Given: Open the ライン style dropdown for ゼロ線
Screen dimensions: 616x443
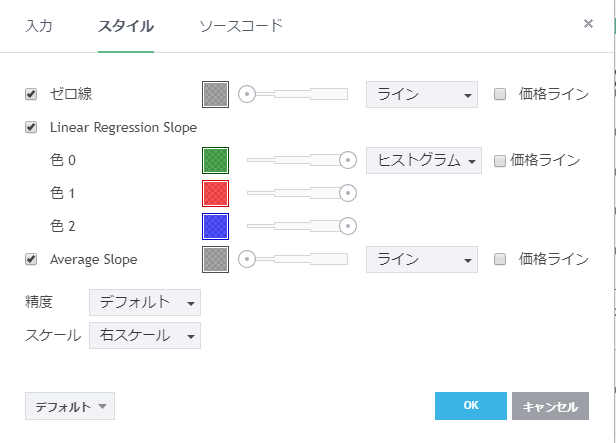Looking at the screenshot, I should tap(421, 94).
